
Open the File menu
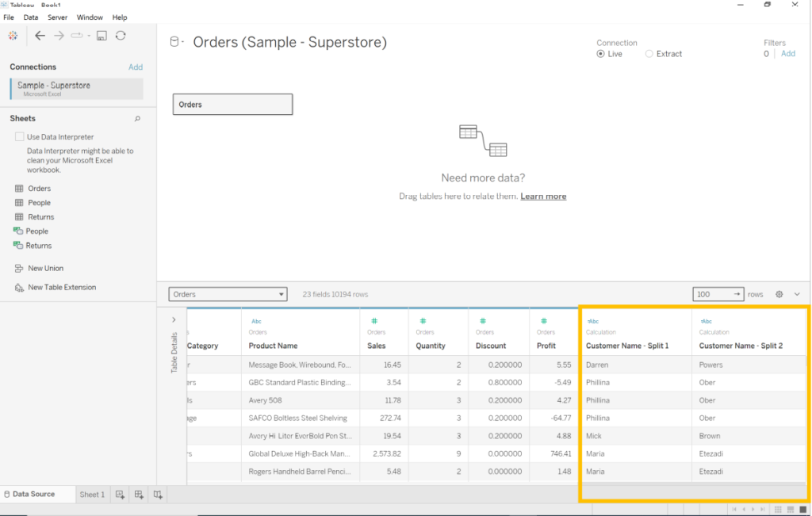point(9,17)
